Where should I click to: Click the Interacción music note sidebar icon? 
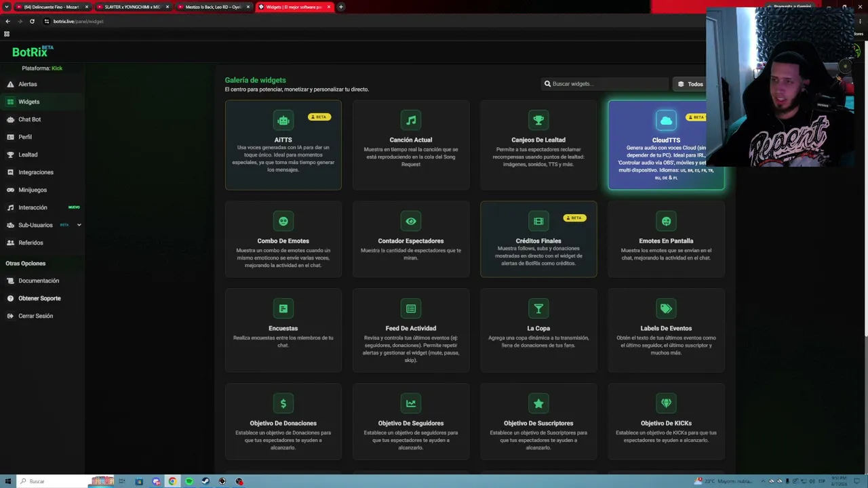[10, 207]
